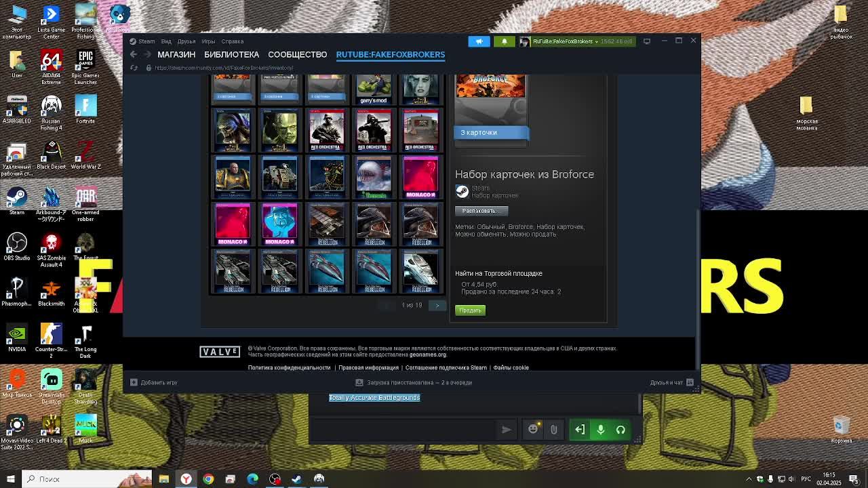Open Microsoft Edge in taskbar
Image resolution: width=868 pixels, height=488 pixels.
[x=252, y=479]
